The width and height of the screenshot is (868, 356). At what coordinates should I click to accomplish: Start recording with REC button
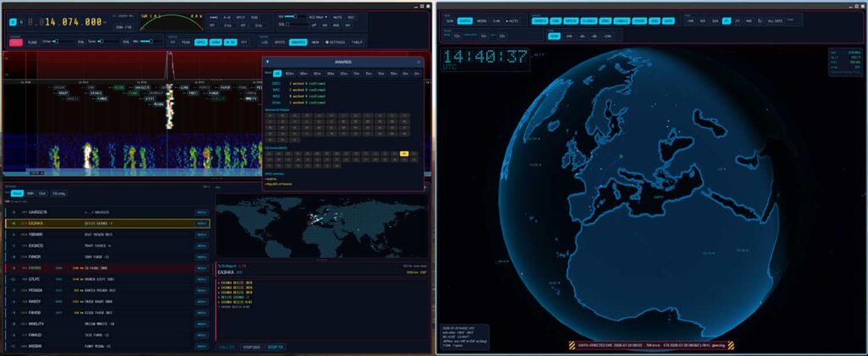click(x=351, y=17)
